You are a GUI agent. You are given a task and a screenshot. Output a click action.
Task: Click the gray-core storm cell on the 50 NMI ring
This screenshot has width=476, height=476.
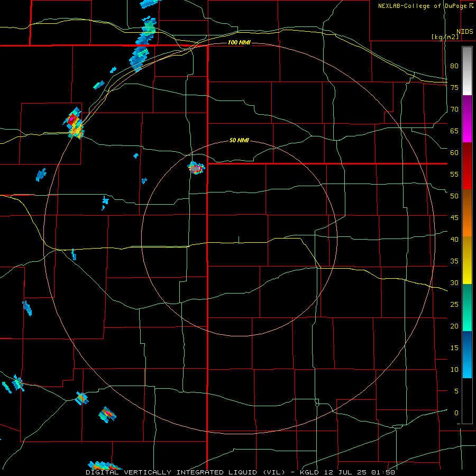196,168
